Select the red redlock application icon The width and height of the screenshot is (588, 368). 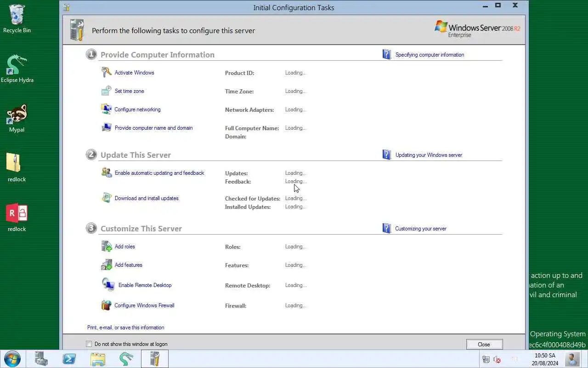[x=17, y=218]
